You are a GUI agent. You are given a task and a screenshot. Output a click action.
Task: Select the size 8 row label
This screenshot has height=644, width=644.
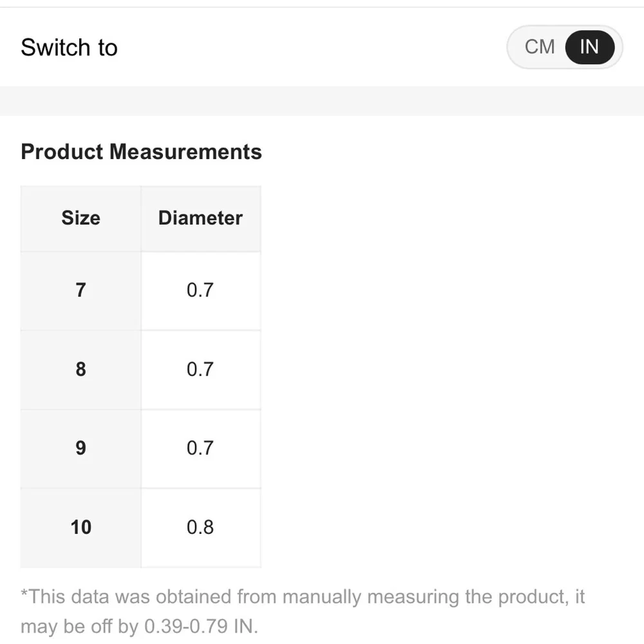80,370
